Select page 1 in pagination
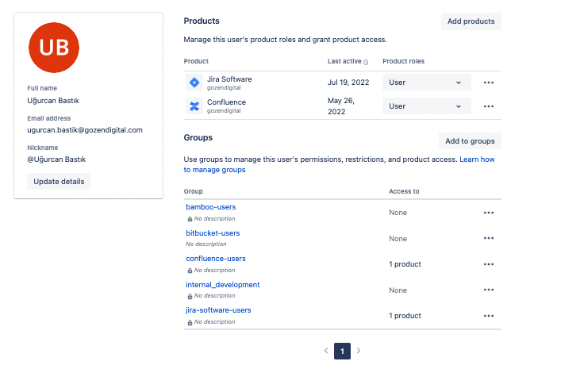Image resolution: width=580 pixels, height=392 pixels. coord(342,351)
